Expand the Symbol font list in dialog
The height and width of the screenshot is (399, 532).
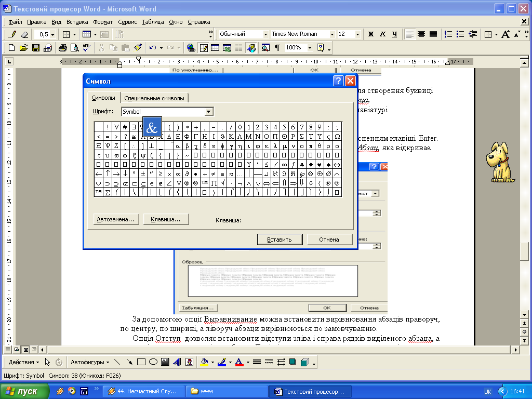pyautogui.click(x=209, y=112)
